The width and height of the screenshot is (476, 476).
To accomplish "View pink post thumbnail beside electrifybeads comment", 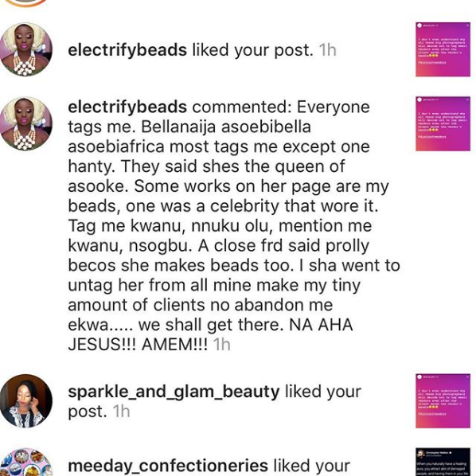I will pos(443,124).
